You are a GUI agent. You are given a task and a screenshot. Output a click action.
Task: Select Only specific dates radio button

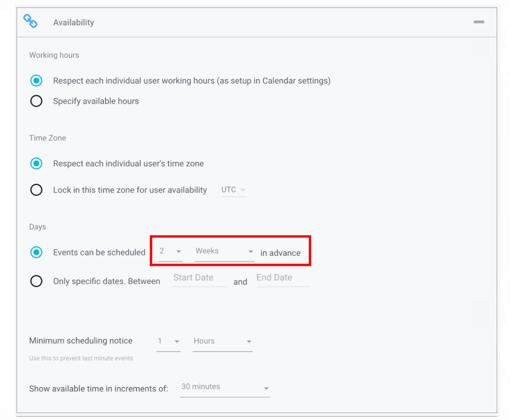click(36, 281)
